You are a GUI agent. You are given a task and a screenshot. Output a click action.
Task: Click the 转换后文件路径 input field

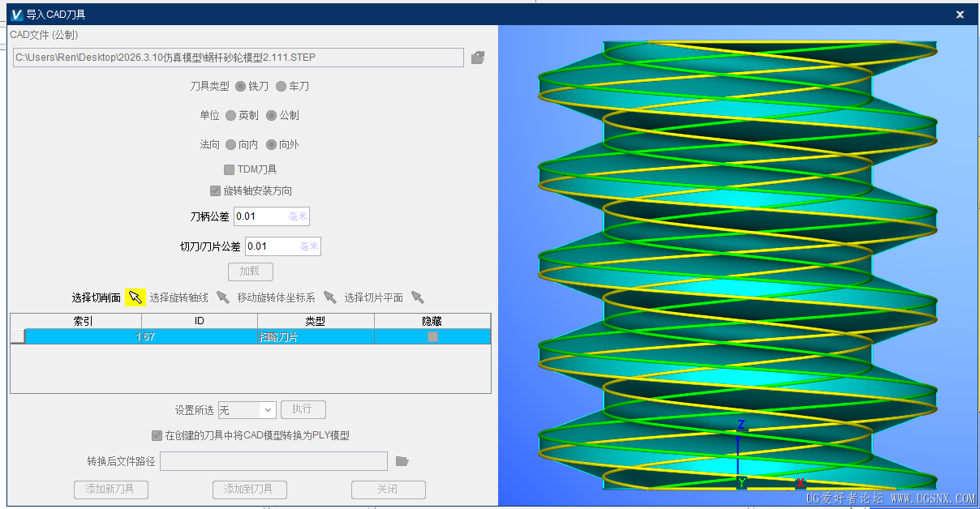pos(273,461)
